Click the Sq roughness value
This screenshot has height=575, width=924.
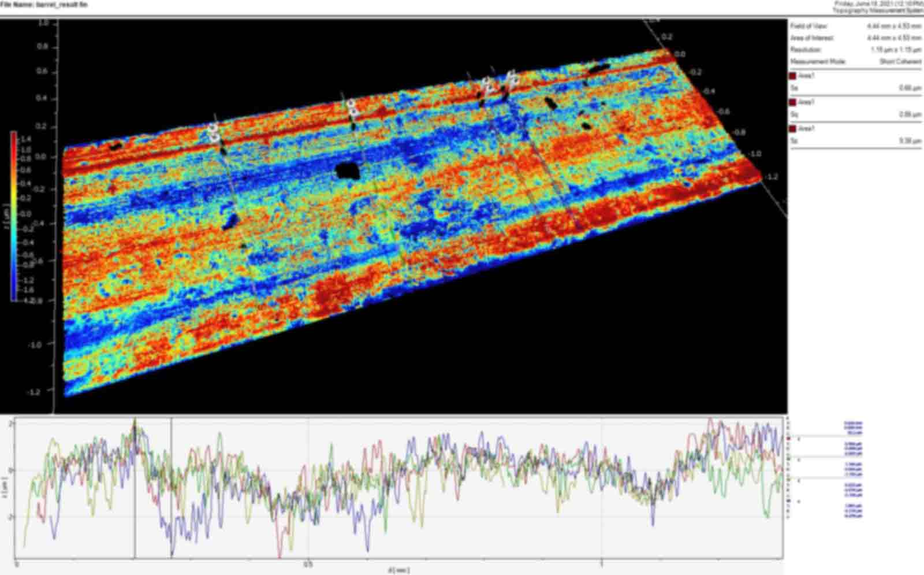910,114
